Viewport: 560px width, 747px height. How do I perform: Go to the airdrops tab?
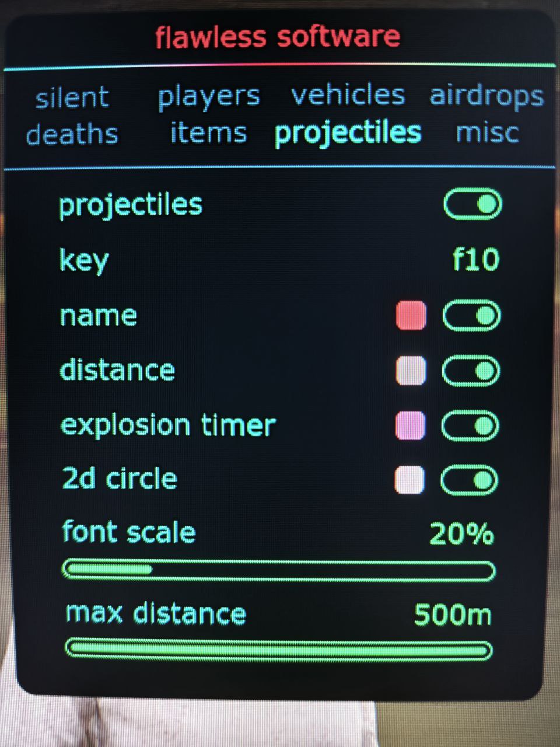tap(487, 96)
